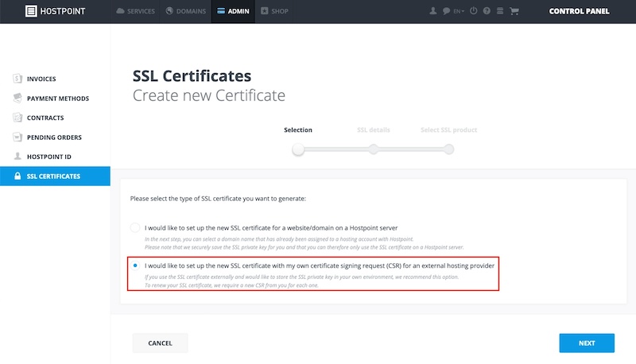Click the Hostpoint logo

coord(55,11)
